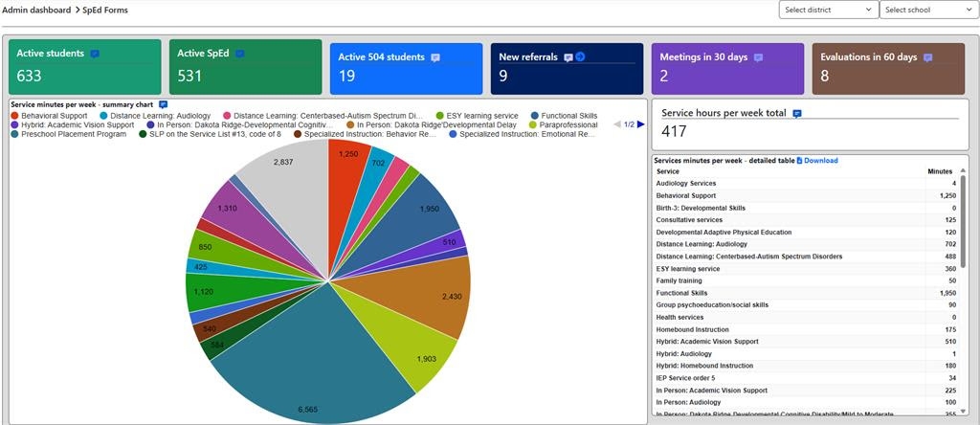Open the New referrals card

(x=570, y=69)
